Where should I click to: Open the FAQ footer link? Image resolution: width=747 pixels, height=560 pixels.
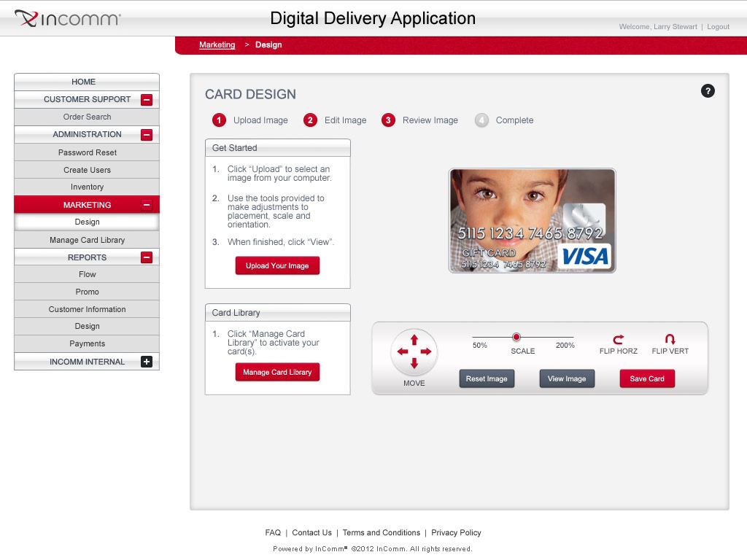[x=273, y=532]
